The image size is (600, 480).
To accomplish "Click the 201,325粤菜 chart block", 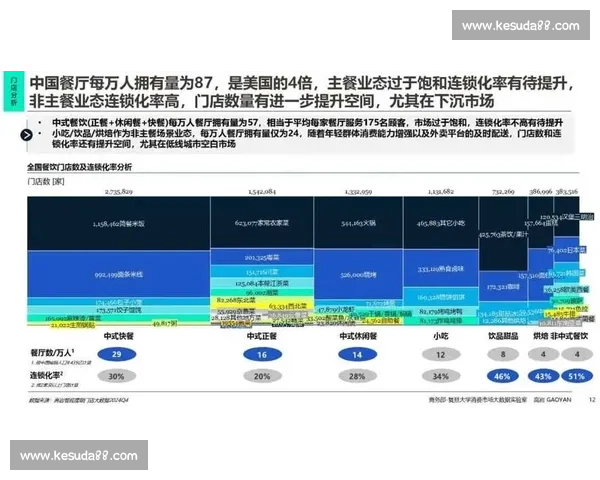I will tap(262, 257).
